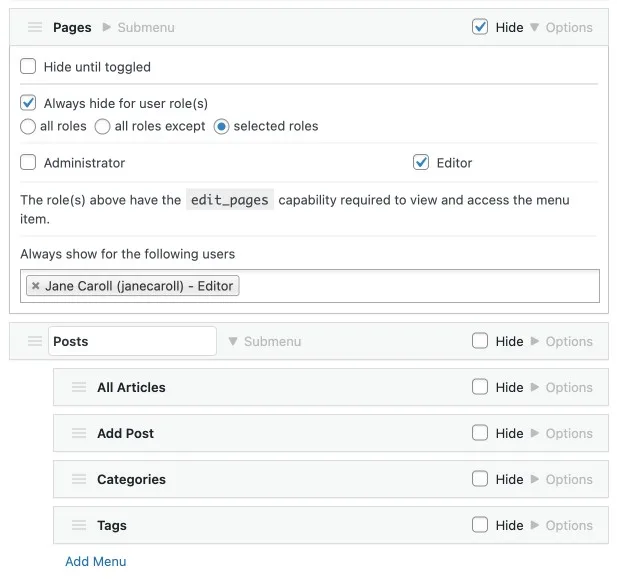The height and width of the screenshot is (579, 617).
Task: Click the Posts title input field
Action: 132,342
